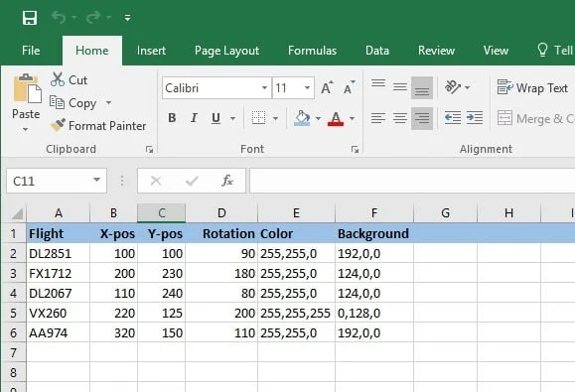The width and height of the screenshot is (575, 392).
Task: Click the Tell me lightbulb icon
Action: (542, 50)
